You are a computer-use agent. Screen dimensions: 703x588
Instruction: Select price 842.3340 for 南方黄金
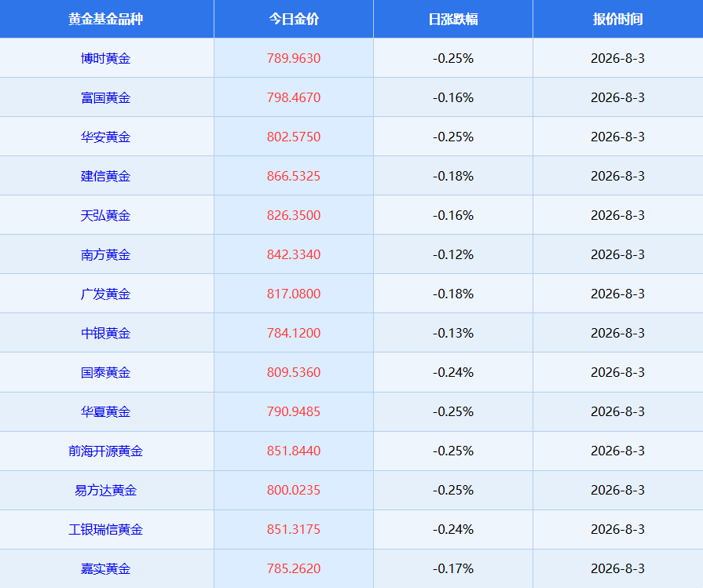coord(294,254)
